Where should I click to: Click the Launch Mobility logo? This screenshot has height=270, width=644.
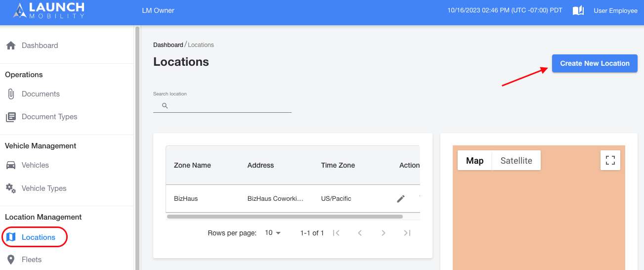48,10
